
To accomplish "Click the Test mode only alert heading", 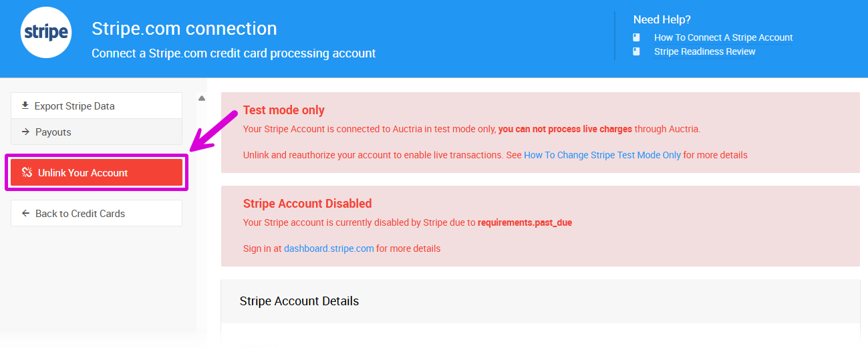I will click(283, 110).
